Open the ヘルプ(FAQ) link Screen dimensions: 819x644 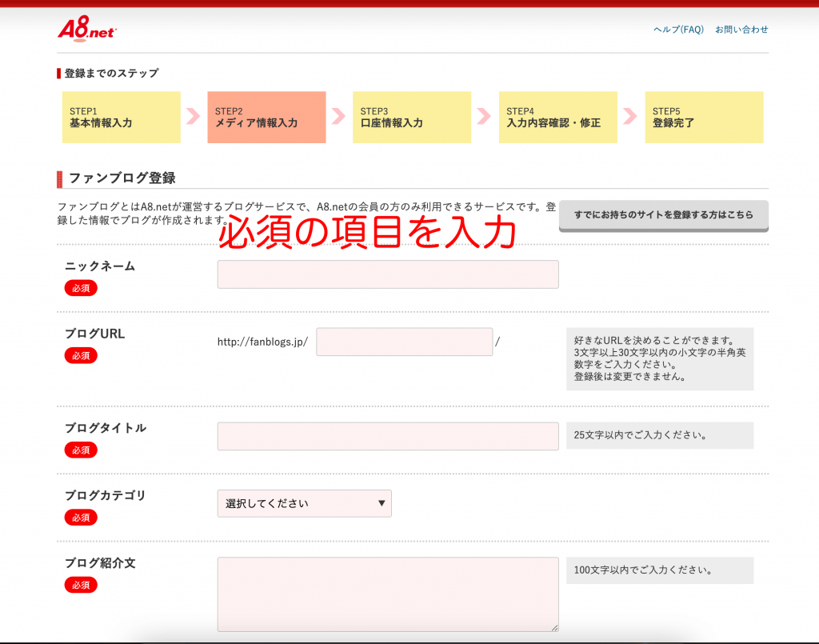(x=678, y=30)
